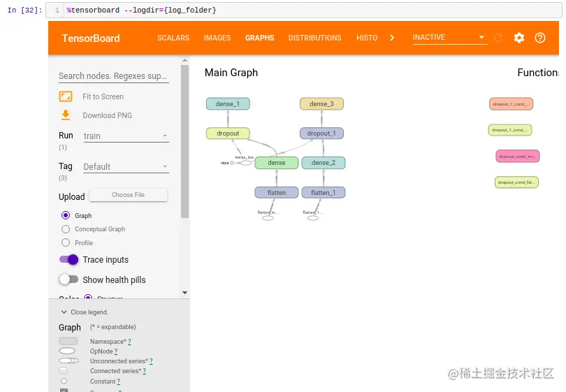The height and width of the screenshot is (392, 566).
Task: Open the help question mark icon
Action: coord(539,38)
